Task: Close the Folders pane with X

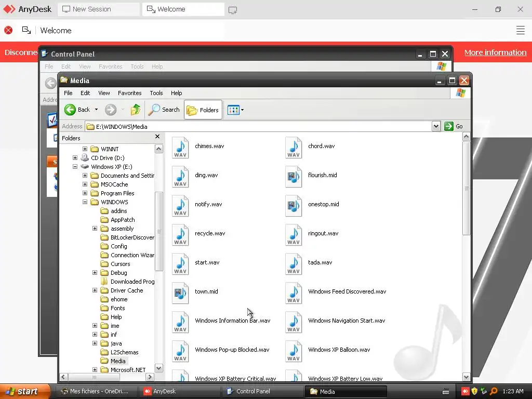Action: point(157,137)
